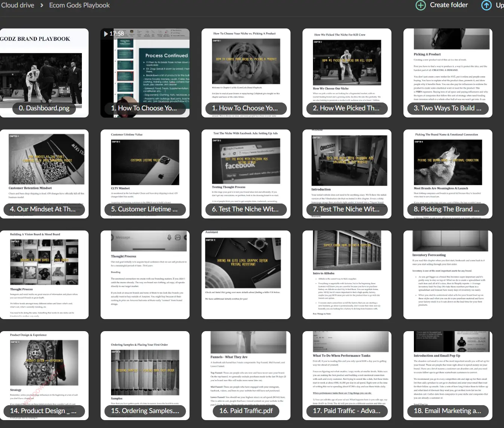Screen dimensions: 504x428
Task: Open the 2. How We Picked Th... file
Action: [x=347, y=73]
